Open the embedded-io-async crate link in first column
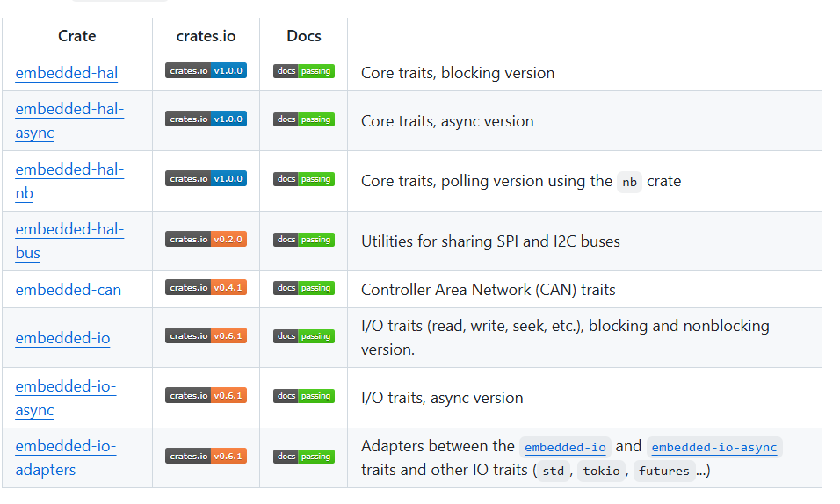The width and height of the screenshot is (840, 504). [x=66, y=398]
